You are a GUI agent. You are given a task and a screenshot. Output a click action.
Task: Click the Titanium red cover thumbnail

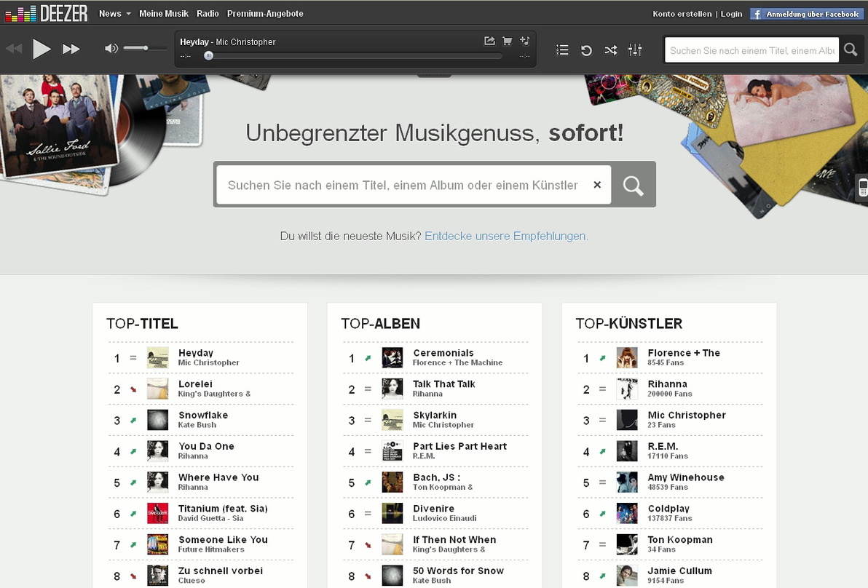click(157, 513)
